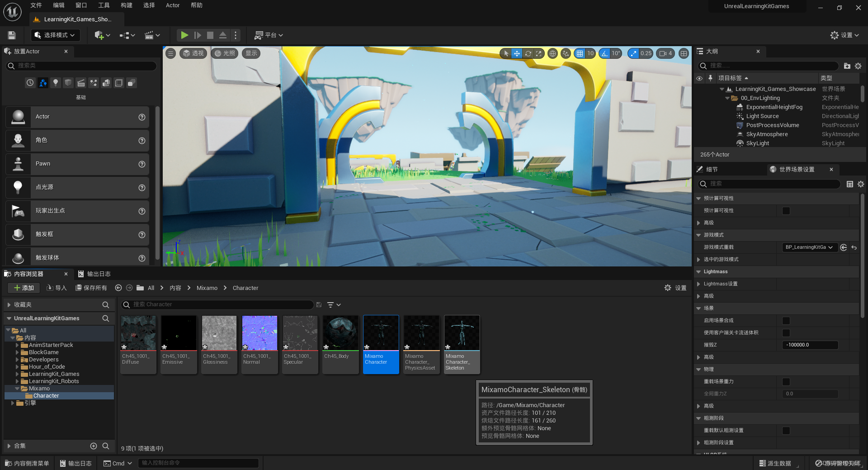Image resolution: width=868 pixels, height=470 pixels.
Task: Open the viewport hamburger options menu
Action: tap(170, 53)
